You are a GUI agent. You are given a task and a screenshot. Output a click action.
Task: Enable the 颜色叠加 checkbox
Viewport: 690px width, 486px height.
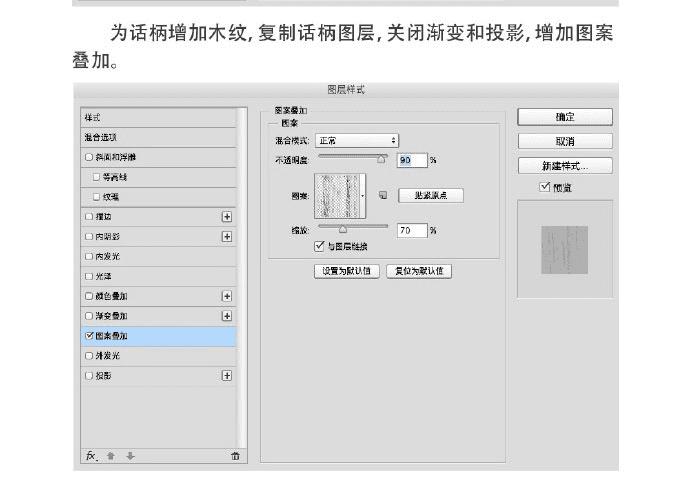coord(89,296)
